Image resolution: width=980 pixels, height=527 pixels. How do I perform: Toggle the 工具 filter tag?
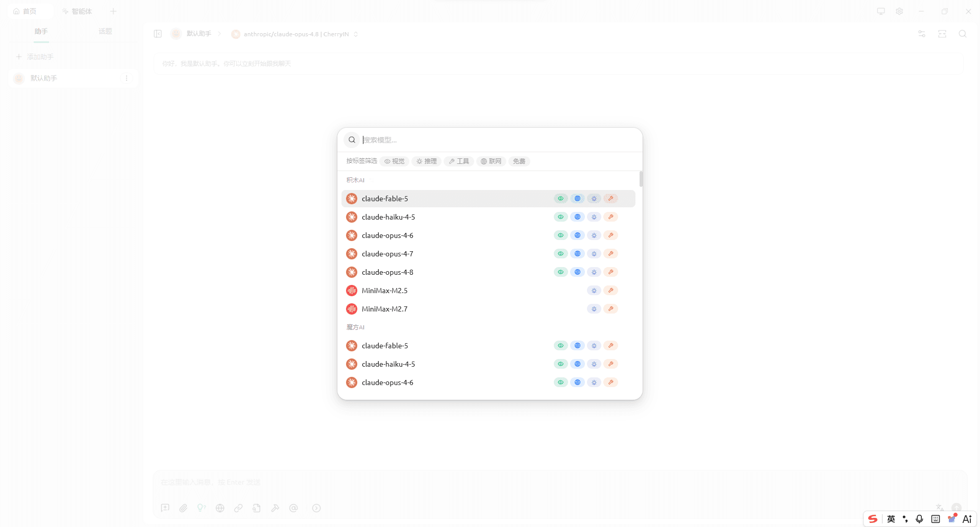[459, 161]
